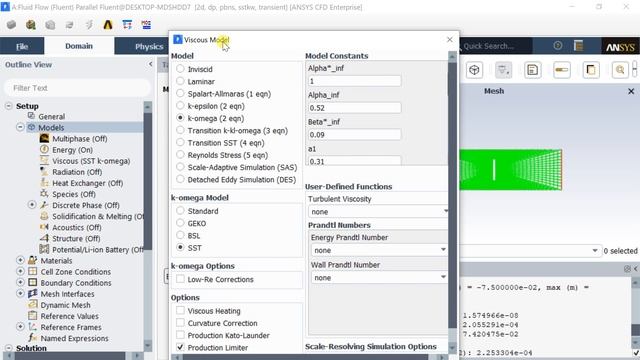Enable Production Kato-Launder checkbox
Image resolution: width=640 pixels, height=360 pixels.
[x=180, y=335]
